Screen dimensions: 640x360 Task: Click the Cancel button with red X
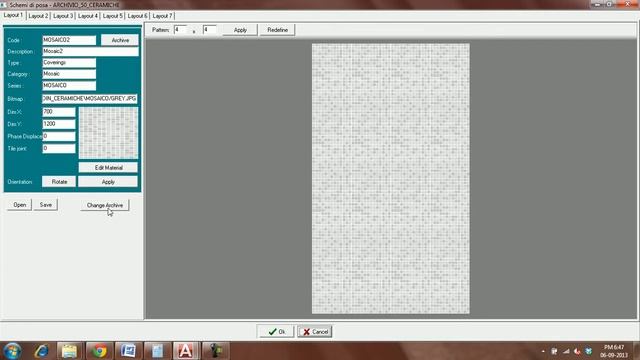[x=315, y=332]
